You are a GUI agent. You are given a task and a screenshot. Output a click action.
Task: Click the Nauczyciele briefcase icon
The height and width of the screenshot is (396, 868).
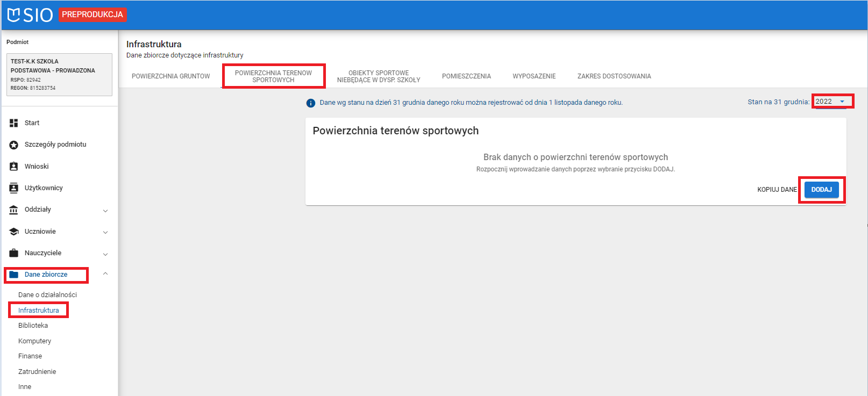[x=14, y=253]
